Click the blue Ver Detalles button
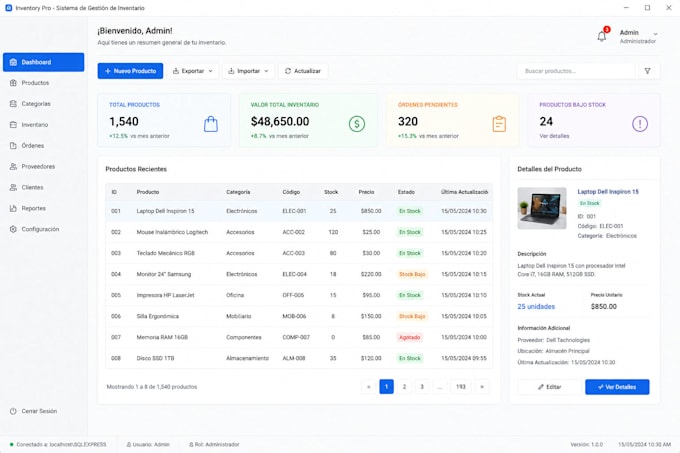This screenshot has width=680, height=453. pyautogui.click(x=617, y=387)
